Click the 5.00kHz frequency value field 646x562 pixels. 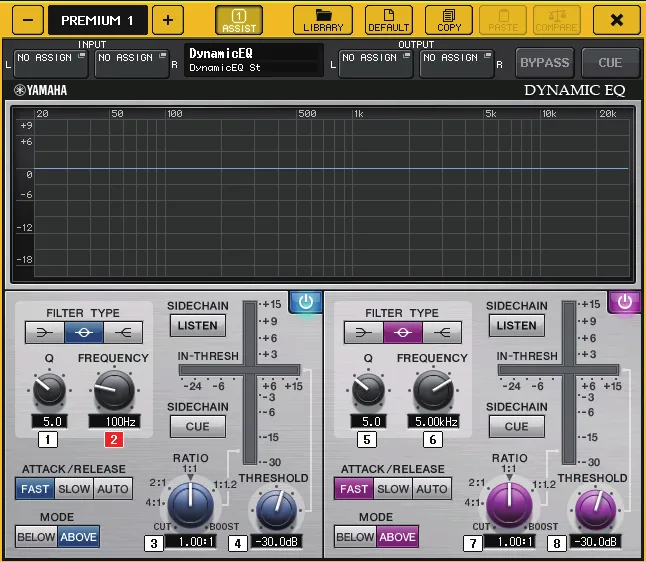click(x=433, y=422)
